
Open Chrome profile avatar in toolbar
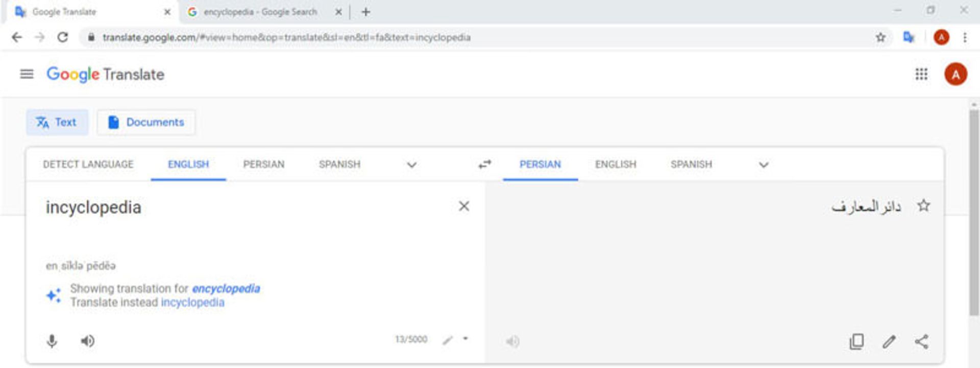(941, 37)
